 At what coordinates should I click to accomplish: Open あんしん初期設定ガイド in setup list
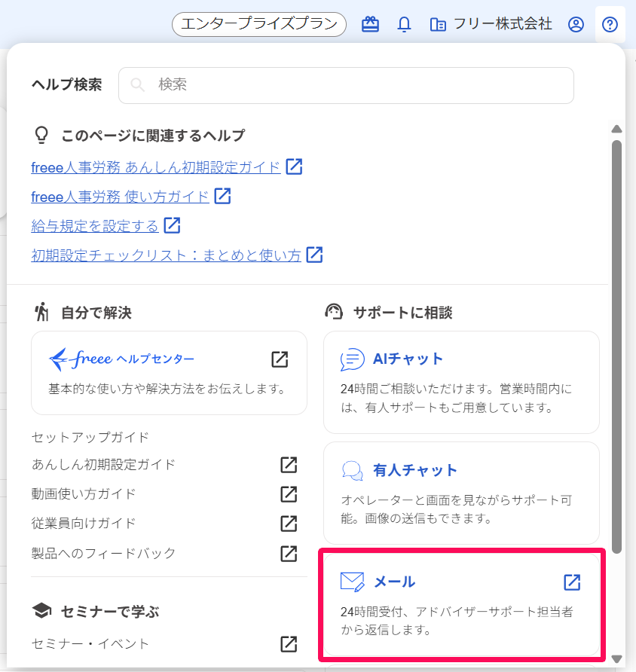click(103, 465)
